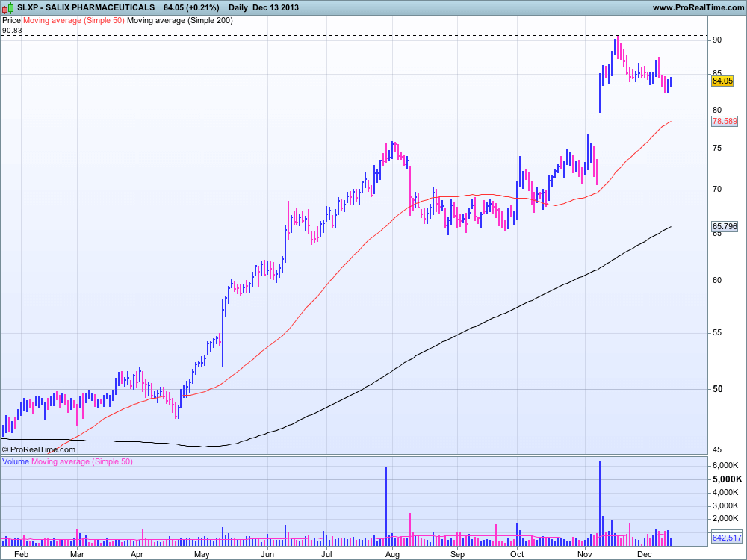The image size is (747, 560).
Task: Open the www.ProRealTime.com link
Action: (698, 7)
